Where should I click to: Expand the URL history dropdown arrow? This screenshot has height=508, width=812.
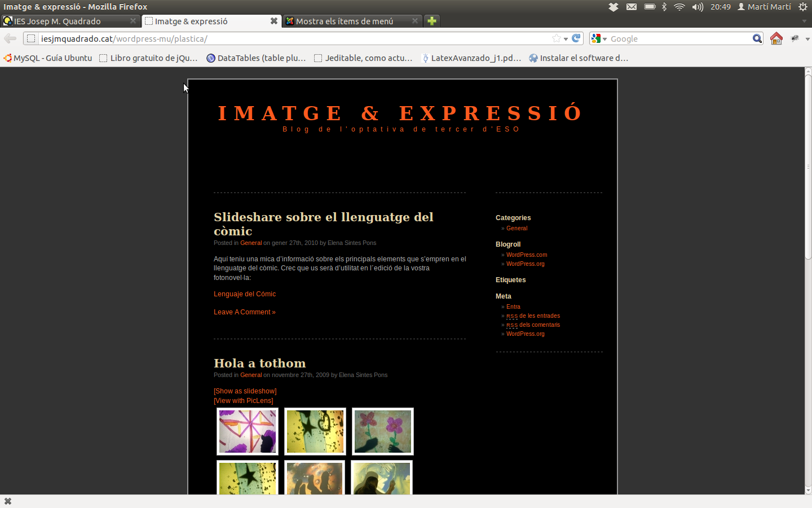566,39
